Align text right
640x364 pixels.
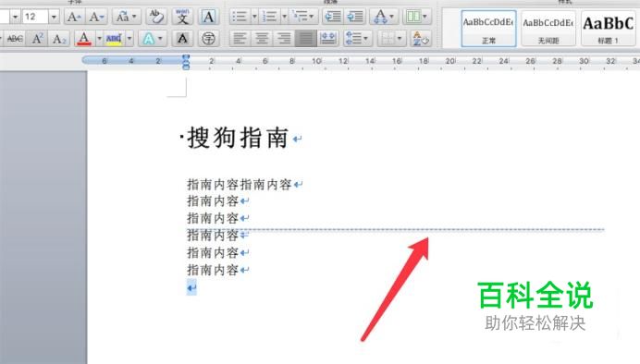point(284,39)
